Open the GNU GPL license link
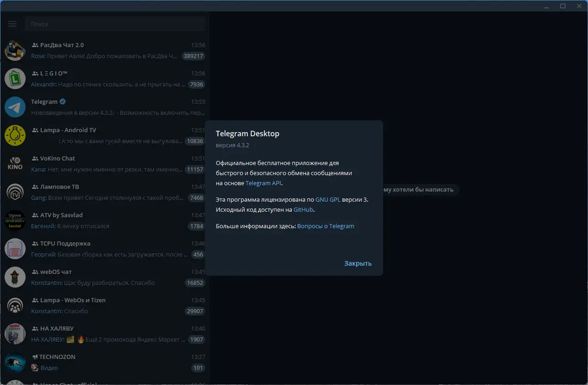The image size is (588, 385). 328,199
